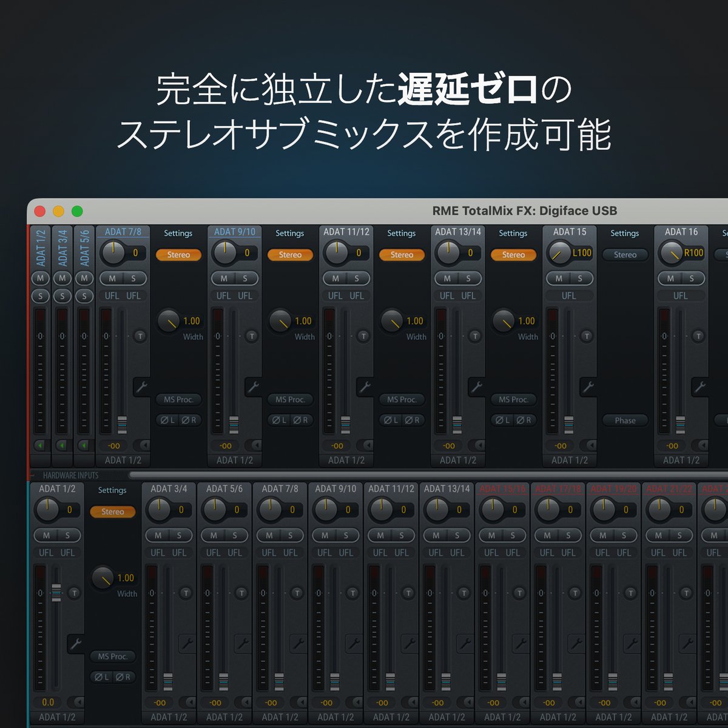The width and height of the screenshot is (728, 728).
Task: Solo the ADAT 16 channel
Action: [692, 278]
